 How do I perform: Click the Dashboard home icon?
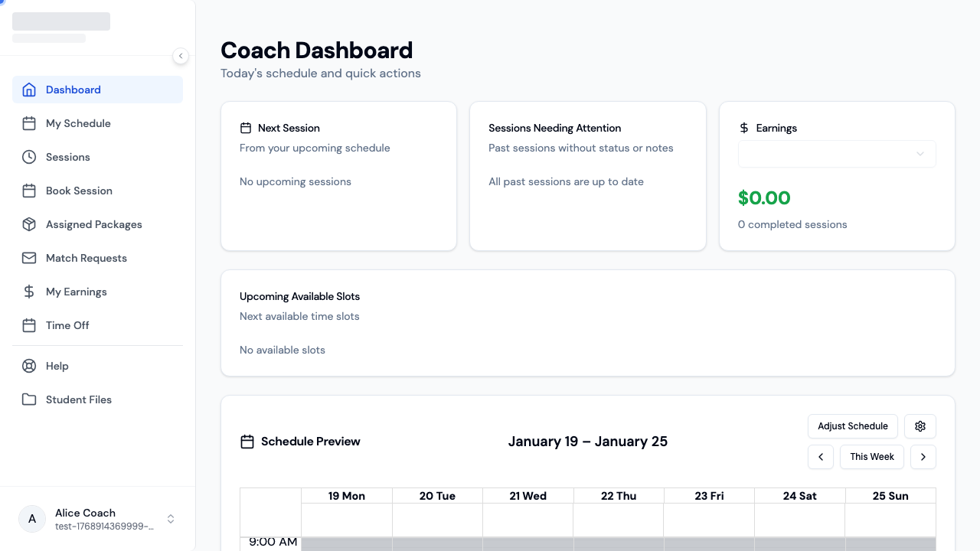(x=29, y=90)
